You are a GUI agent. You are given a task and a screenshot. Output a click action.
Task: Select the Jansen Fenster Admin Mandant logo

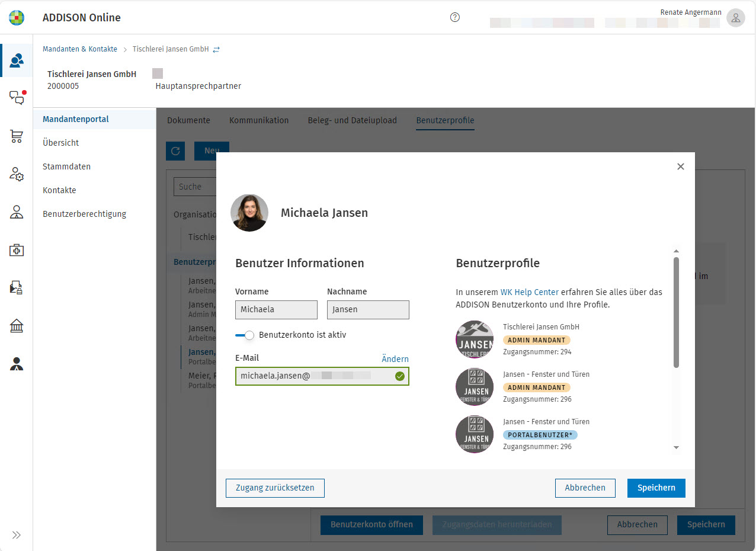[475, 387]
